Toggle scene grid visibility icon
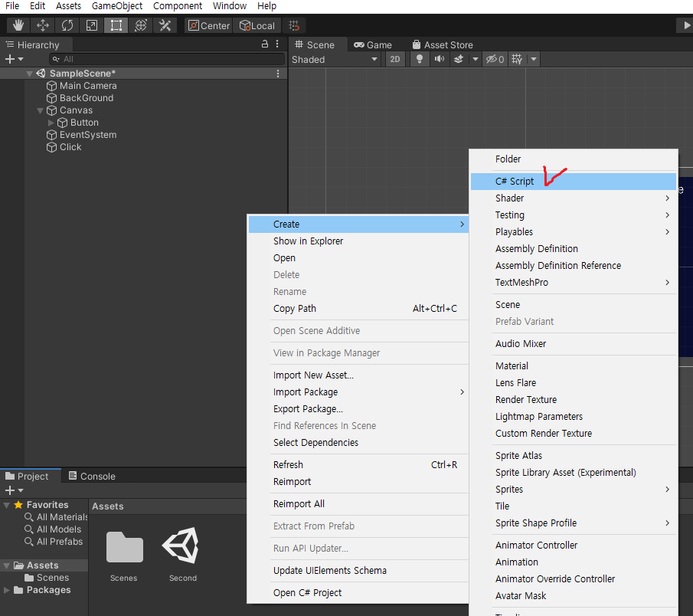693x616 pixels. click(517, 59)
